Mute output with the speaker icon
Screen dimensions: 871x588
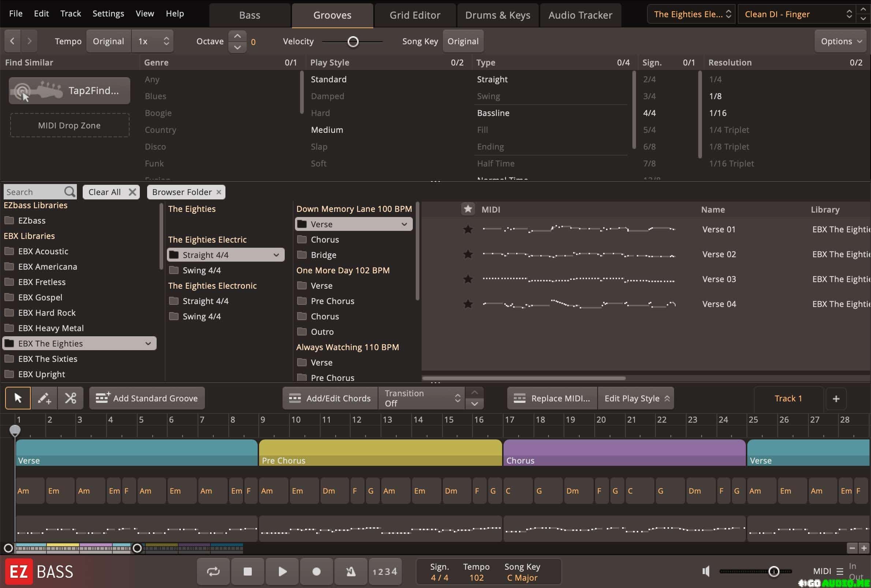coord(706,572)
